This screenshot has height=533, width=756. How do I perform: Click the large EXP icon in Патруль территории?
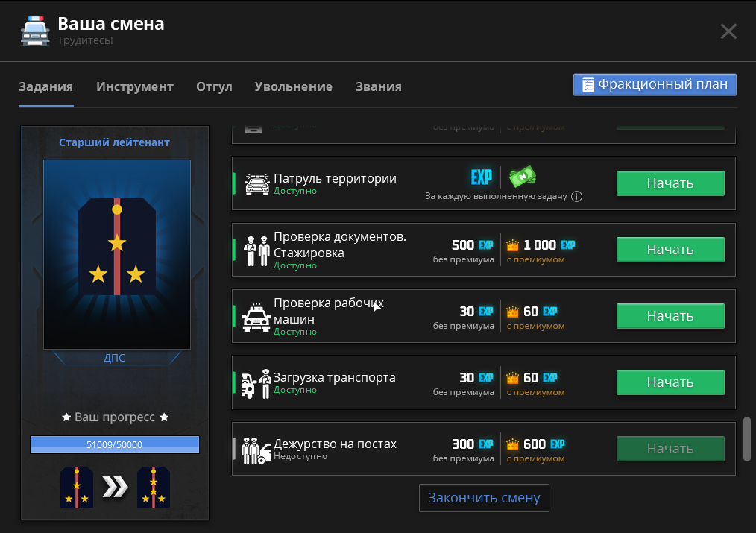click(481, 177)
